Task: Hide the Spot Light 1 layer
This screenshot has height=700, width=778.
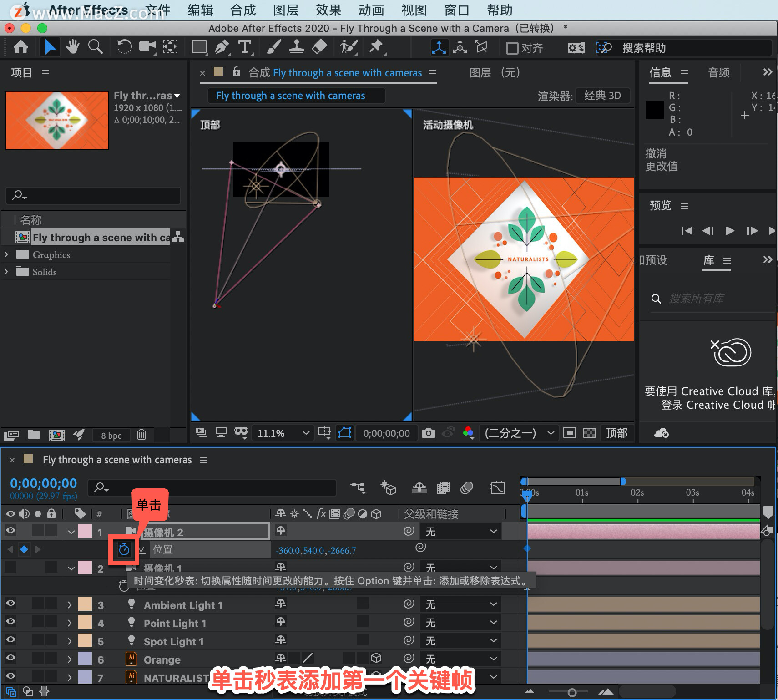Action: (10, 640)
